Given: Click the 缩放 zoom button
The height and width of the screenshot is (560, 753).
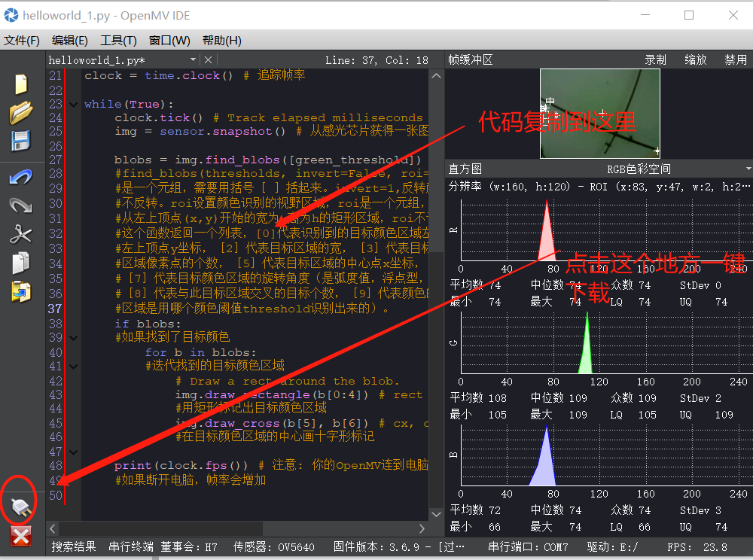Looking at the screenshot, I should pyautogui.click(x=695, y=59).
